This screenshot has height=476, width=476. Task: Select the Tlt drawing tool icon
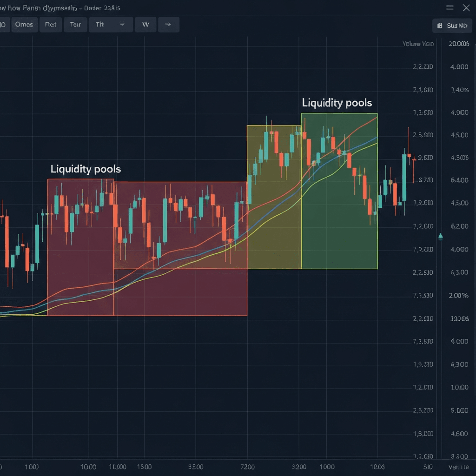coord(99,25)
